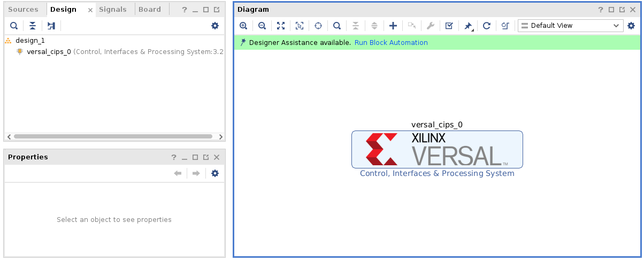Screen dimensions: 644x261
Task: Select the versal_cips_0 block in the diagram
Action: click(x=437, y=149)
